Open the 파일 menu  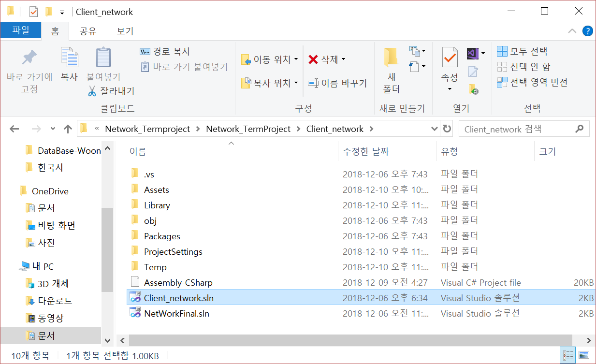tap(20, 30)
